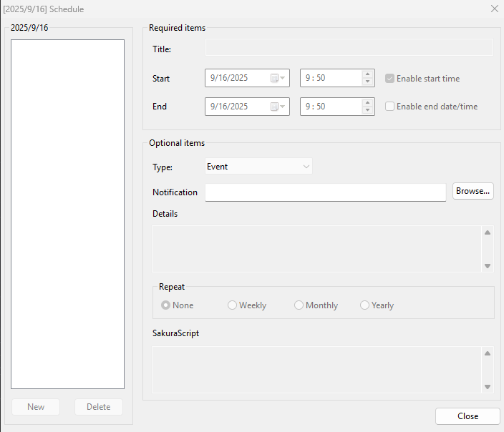
Task: Click the End date 9/16/2025 text
Action: pyautogui.click(x=229, y=107)
